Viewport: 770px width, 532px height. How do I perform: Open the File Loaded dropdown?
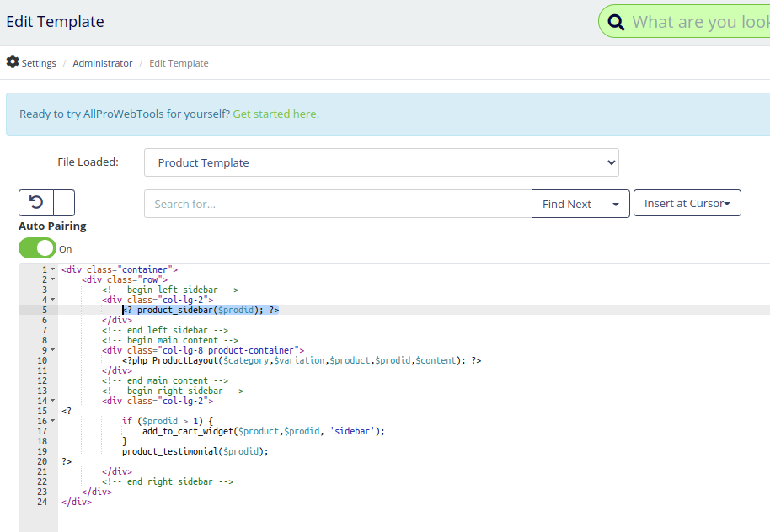point(381,162)
